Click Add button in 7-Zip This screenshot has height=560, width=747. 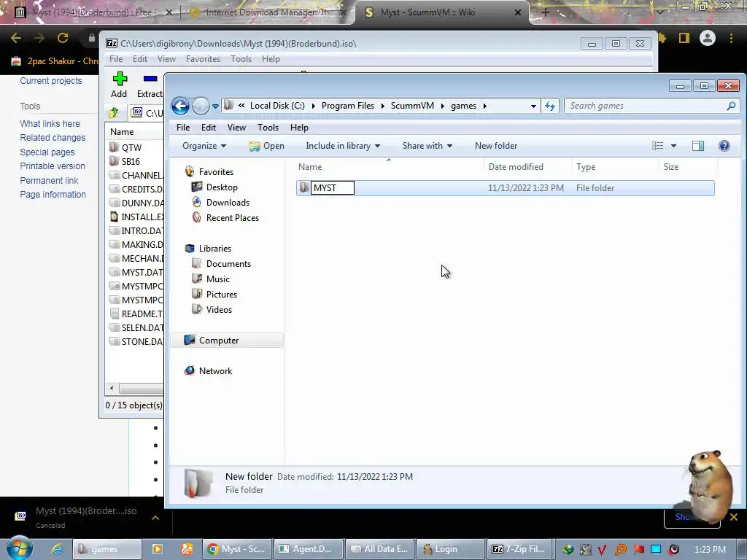(119, 85)
